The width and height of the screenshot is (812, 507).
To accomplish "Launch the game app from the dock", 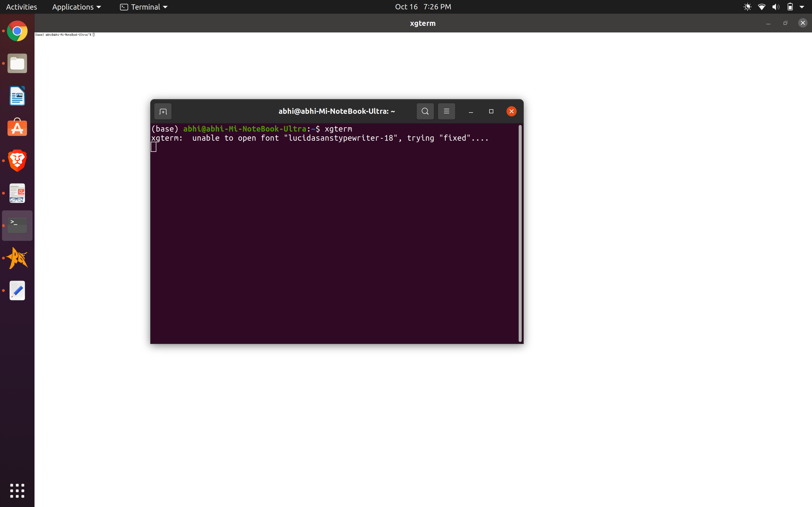I will (x=17, y=258).
